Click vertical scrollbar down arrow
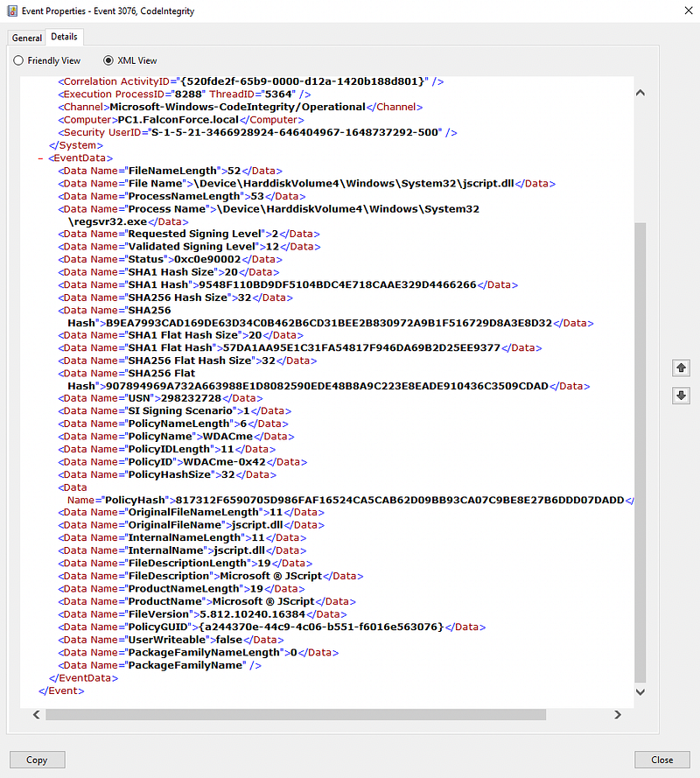Screen dimensions: 700x778 pyautogui.click(x=640, y=691)
